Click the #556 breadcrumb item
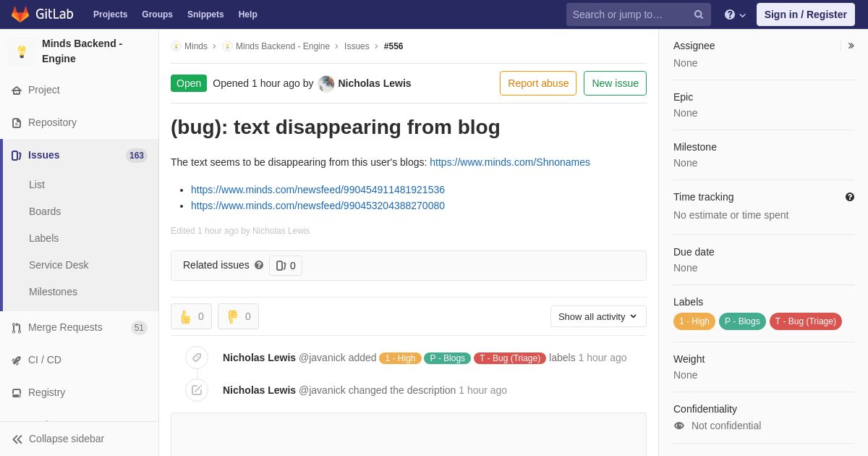 click(x=393, y=46)
